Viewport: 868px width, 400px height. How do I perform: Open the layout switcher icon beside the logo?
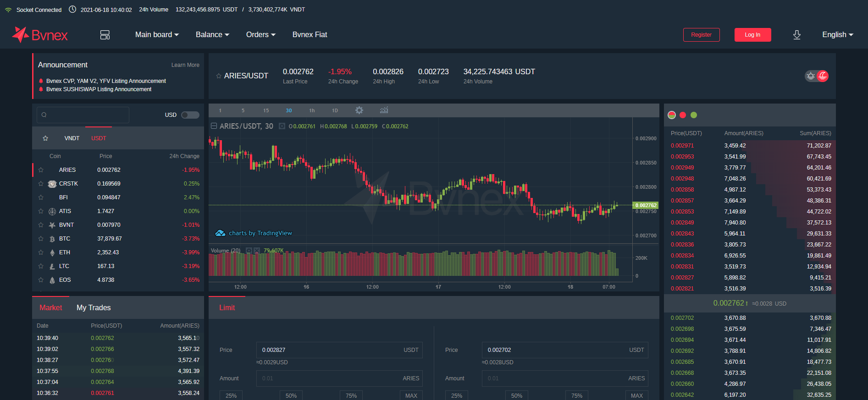click(x=105, y=35)
